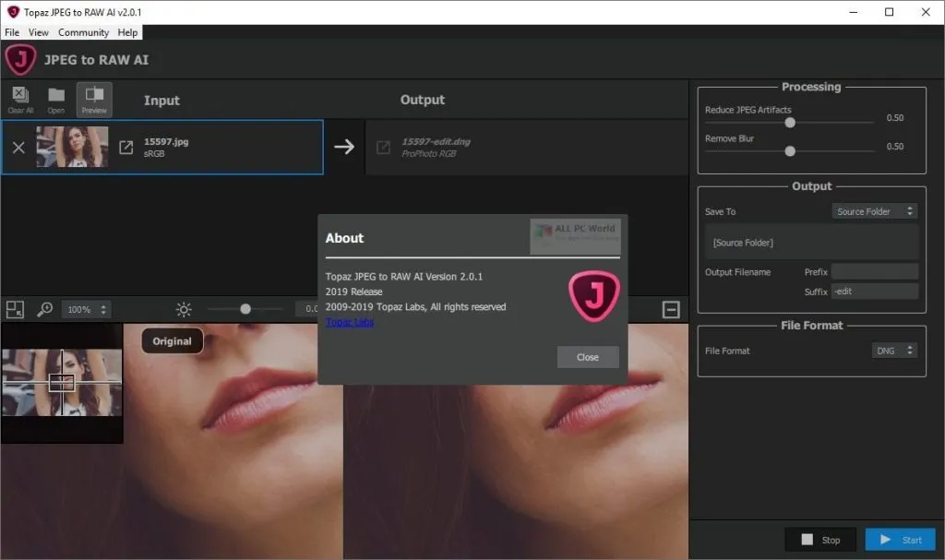Open the Community menu
This screenshot has width=945, height=560.
tap(83, 32)
